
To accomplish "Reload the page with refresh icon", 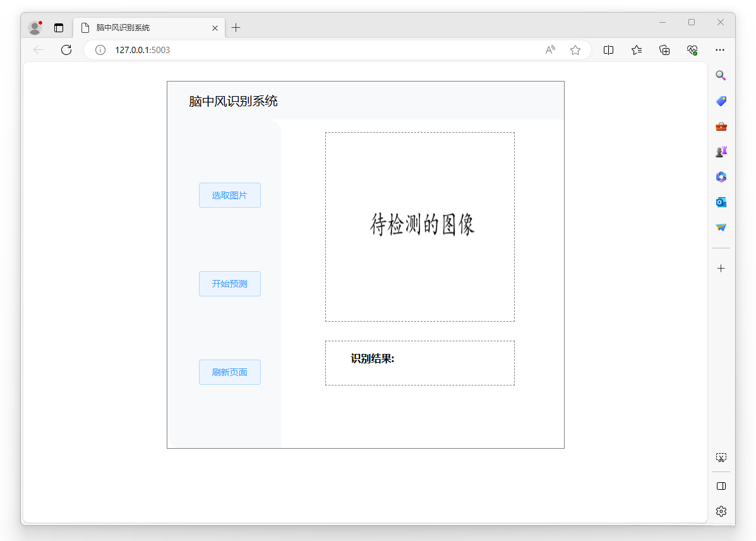I will point(66,50).
